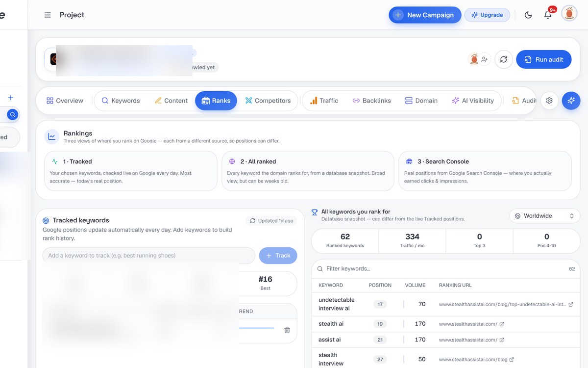The width and height of the screenshot is (588, 368).
Task: Open external link icon in stealth interview row
Action: point(512,359)
